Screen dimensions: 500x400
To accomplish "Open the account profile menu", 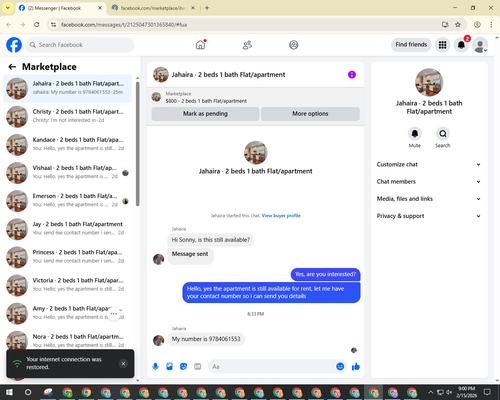I will click(480, 45).
